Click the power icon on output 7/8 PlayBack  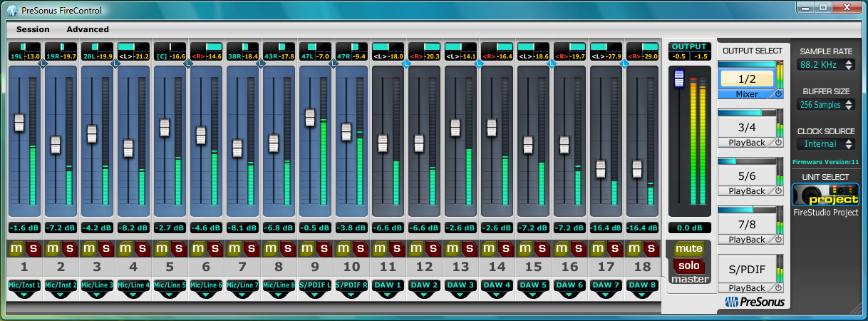point(778,240)
